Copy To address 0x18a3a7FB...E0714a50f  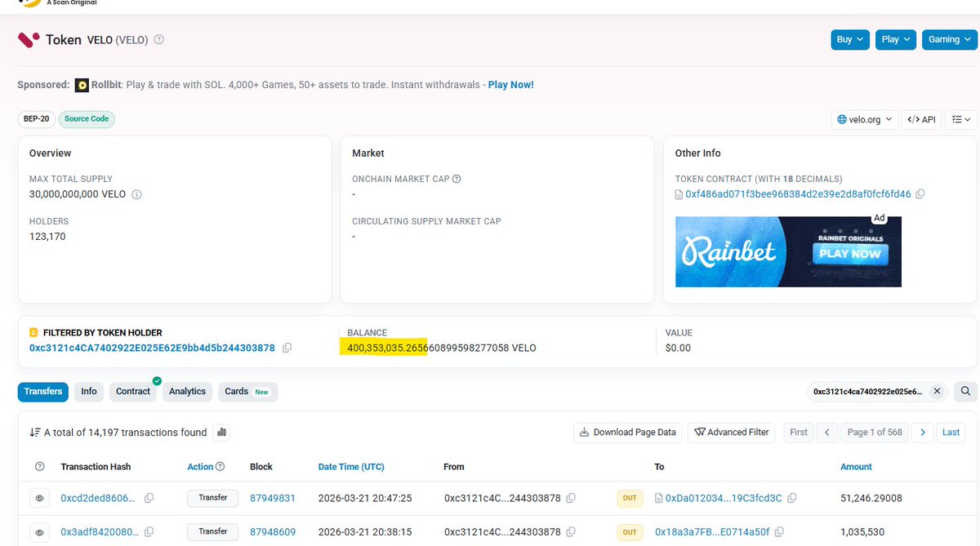[x=780, y=532]
